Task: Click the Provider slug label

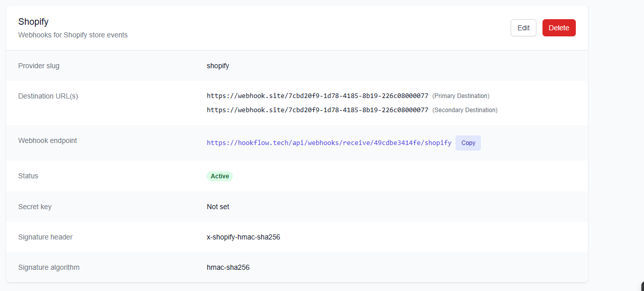Action: coord(39,66)
